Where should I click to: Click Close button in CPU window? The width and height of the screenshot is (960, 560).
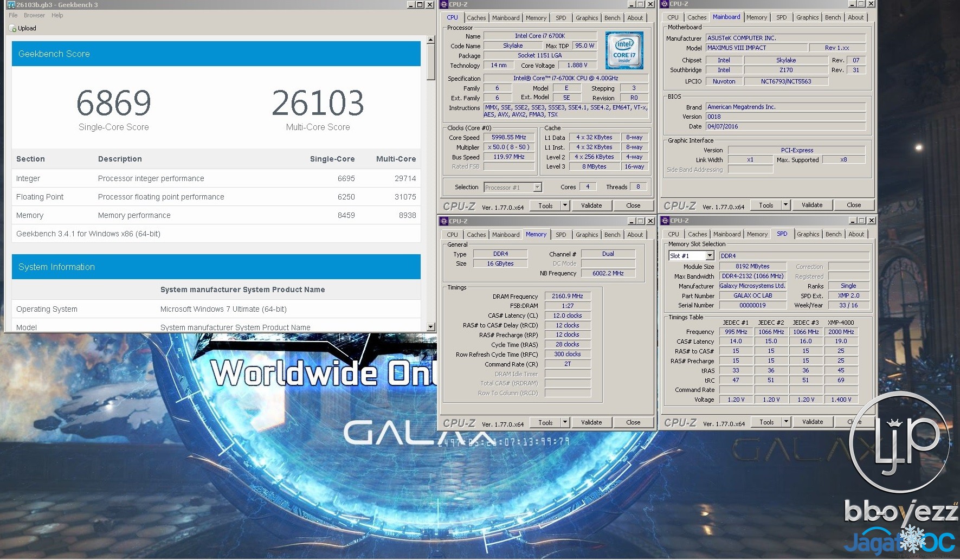click(x=633, y=205)
